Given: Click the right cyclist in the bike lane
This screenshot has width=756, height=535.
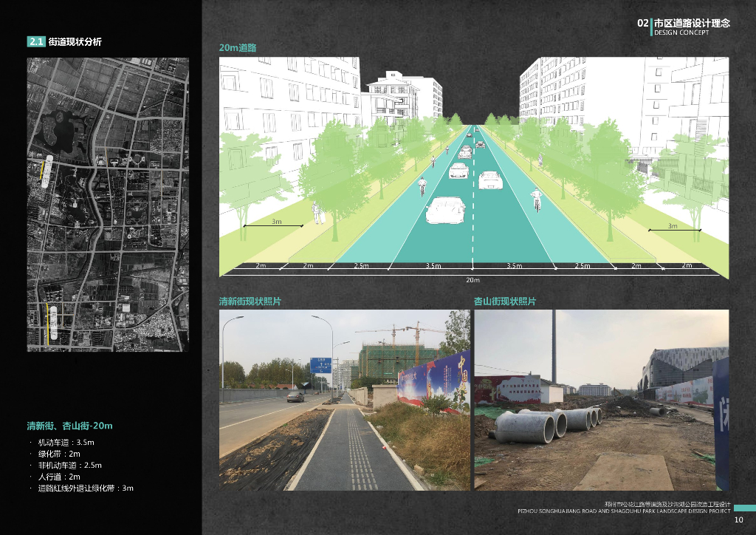Looking at the screenshot, I should click(536, 200).
